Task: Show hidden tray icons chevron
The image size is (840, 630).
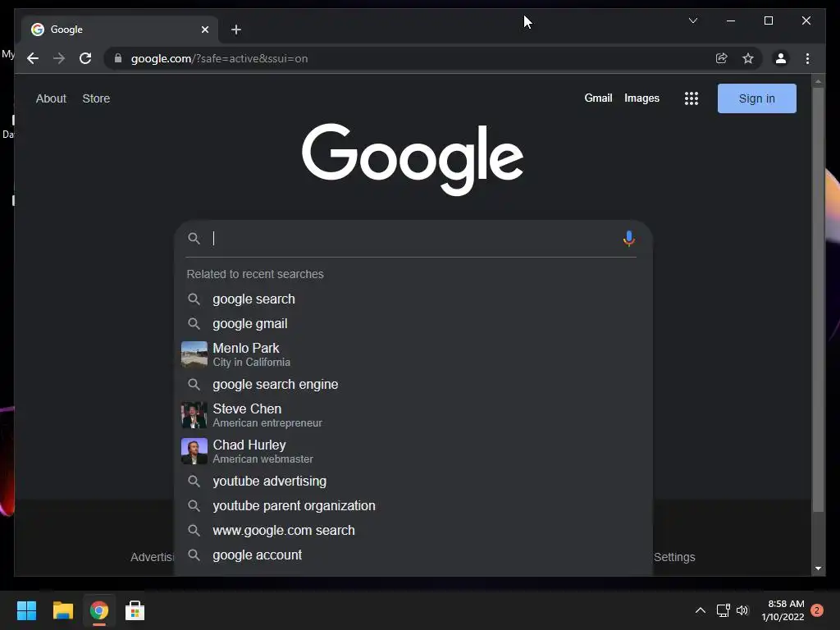Action: coord(701,610)
